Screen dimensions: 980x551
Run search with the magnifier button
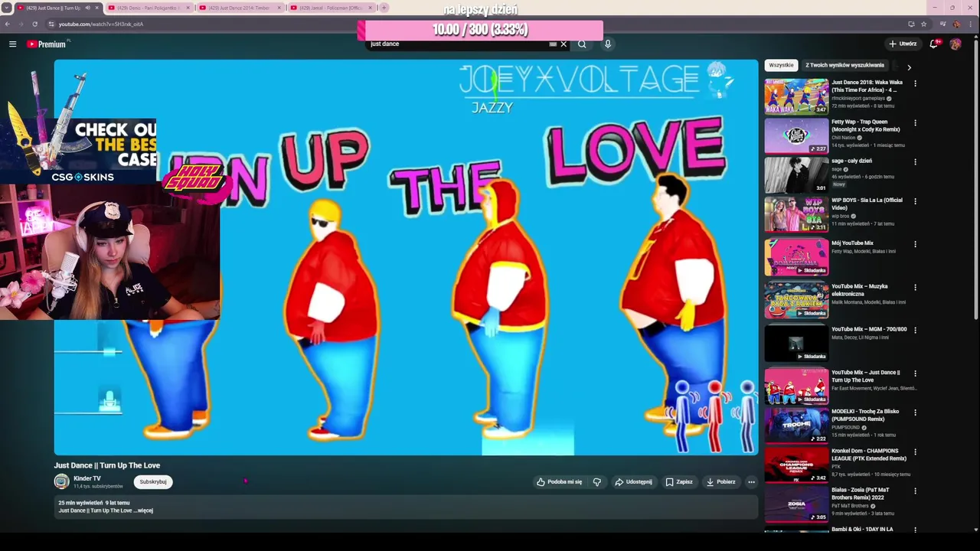(x=582, y=44)
